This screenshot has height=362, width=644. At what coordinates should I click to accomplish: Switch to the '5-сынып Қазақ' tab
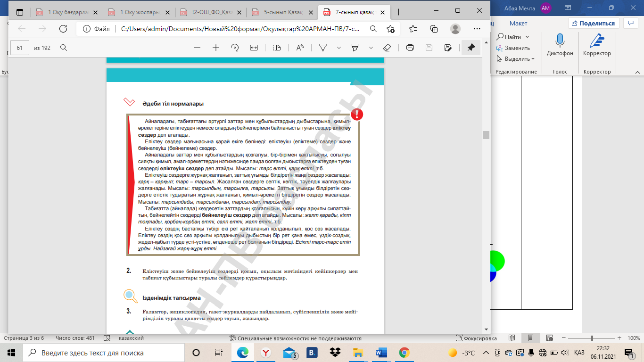[x=284, y=12]
